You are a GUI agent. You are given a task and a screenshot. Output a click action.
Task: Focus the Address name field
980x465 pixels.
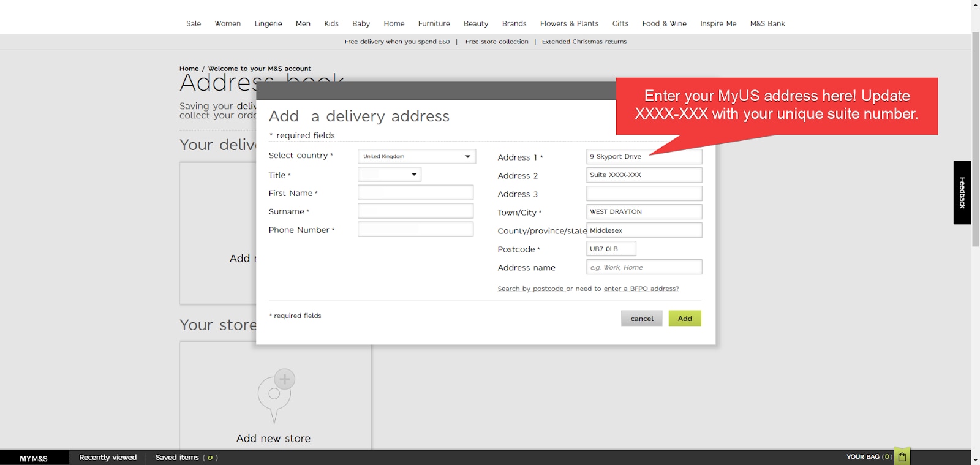(x=644, y=267)
